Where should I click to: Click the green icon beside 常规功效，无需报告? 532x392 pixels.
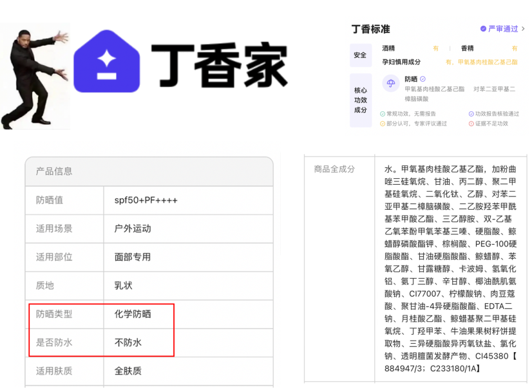click(383, 114)
